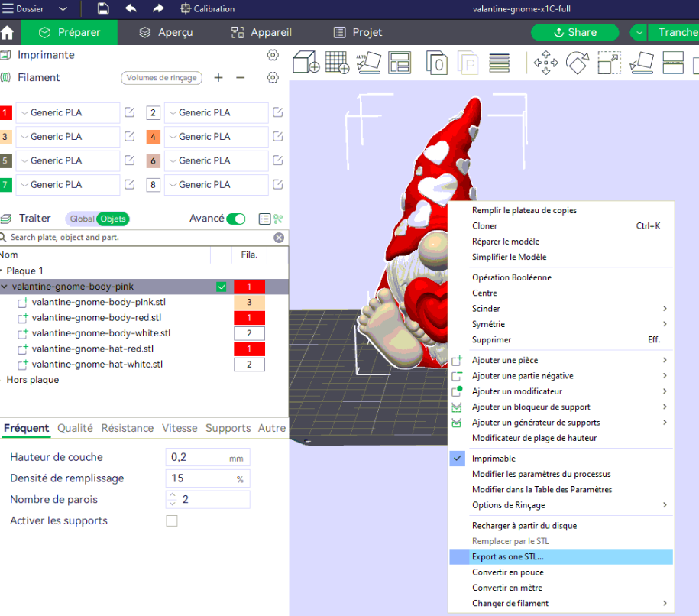699x616 pixels.
Task: Open the parameter table list icon
Action: 264,219
